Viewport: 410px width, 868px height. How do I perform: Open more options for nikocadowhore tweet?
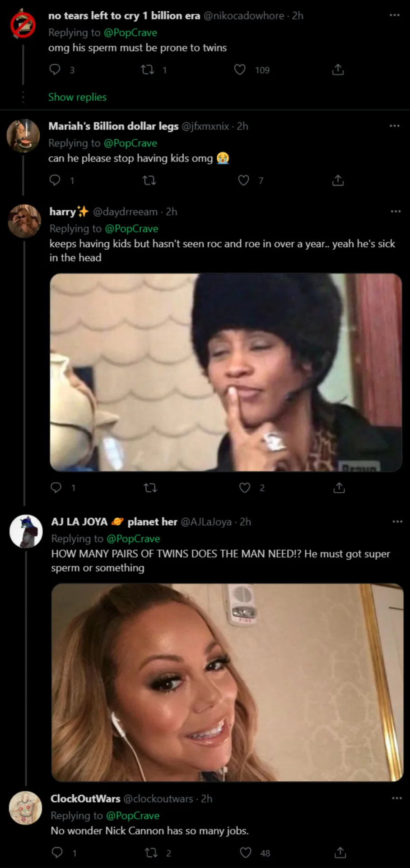pos(395,15)
